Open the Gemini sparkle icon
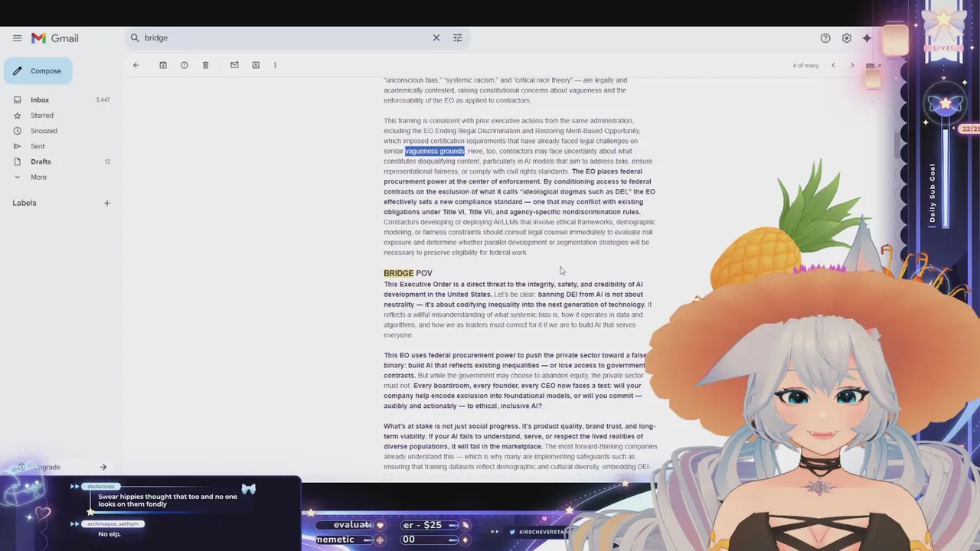This screenshot has height=551, width=980. [867, 38]
